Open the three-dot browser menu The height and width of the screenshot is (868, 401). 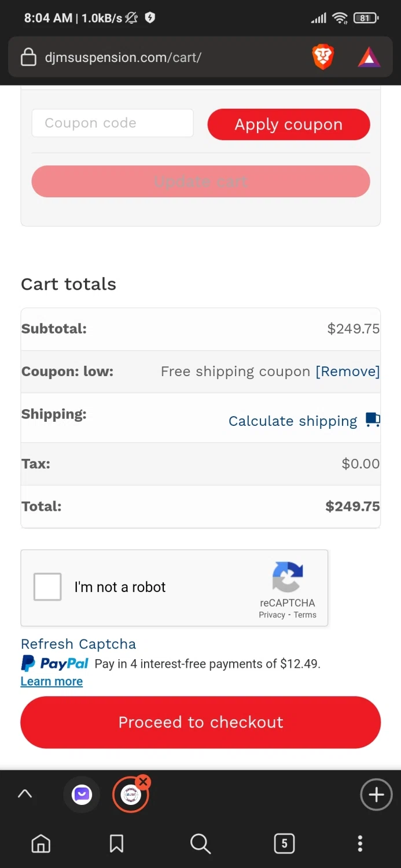(360, 844)
